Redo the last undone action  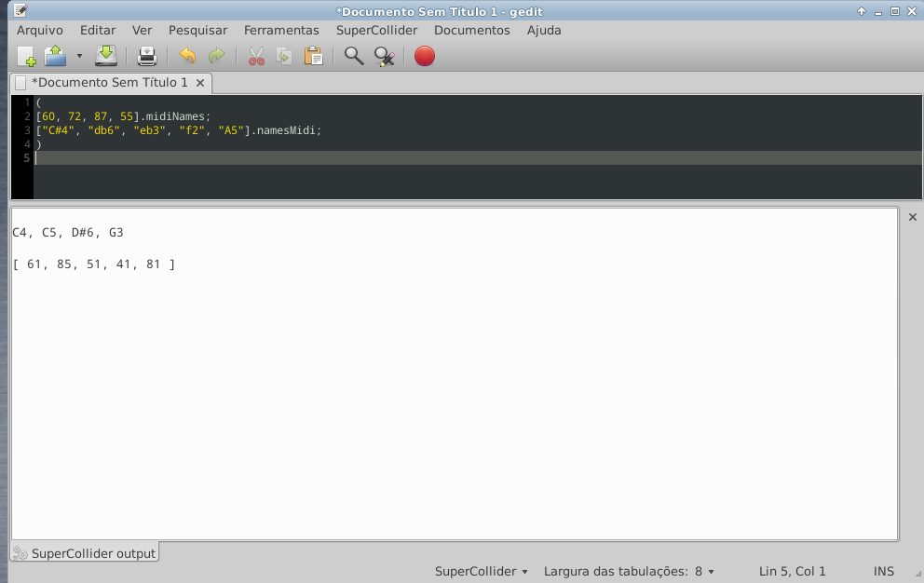pyautogui.click(x=217, y=56)
